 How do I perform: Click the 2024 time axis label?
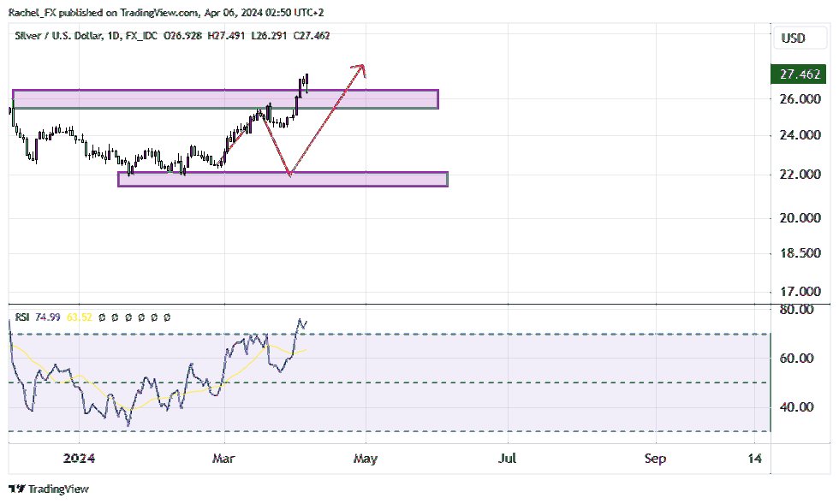[79, 459]
